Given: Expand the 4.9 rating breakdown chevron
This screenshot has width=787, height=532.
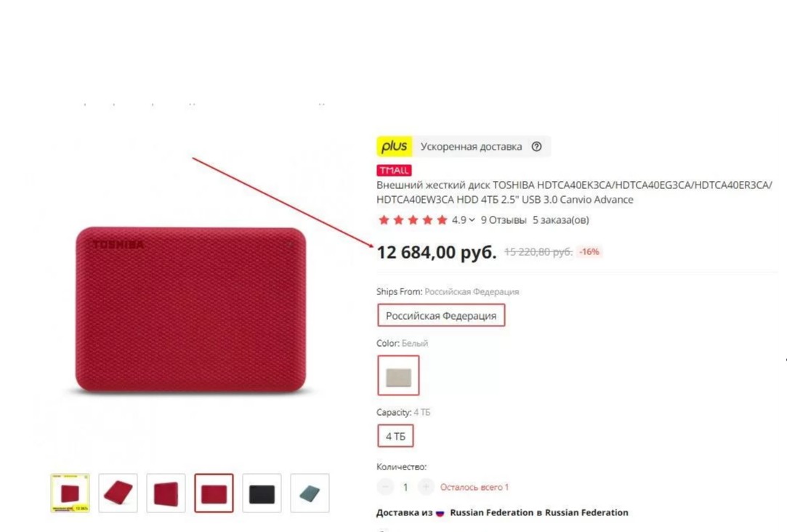Looking at the screenshot, I should tap(472, 219).
